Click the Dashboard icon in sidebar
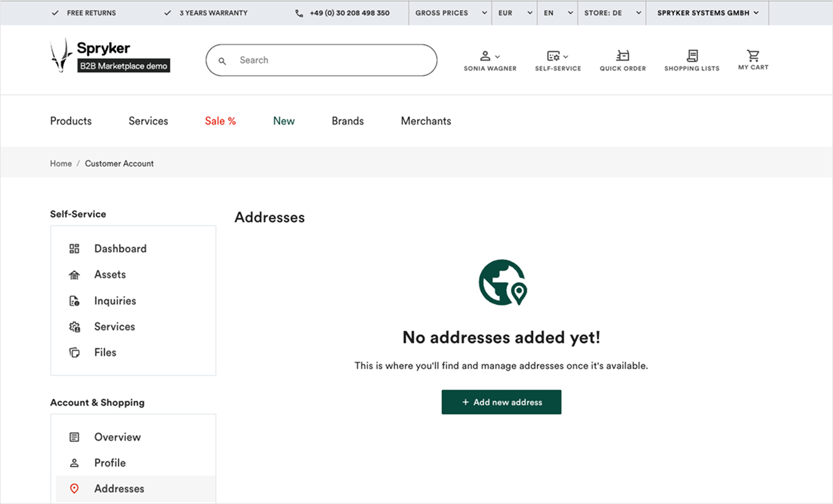The width and height of the screenshot is (833, 504). tap(74, 249)
